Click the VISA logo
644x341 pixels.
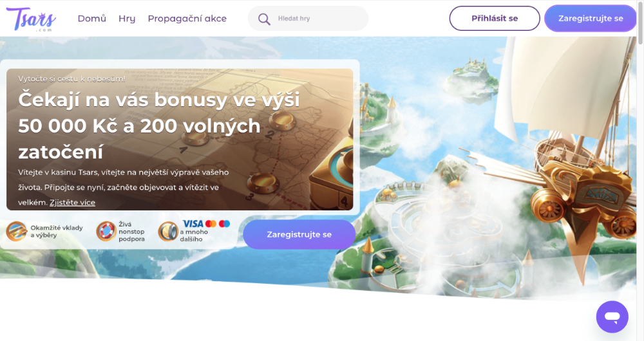(x=193, y=224)
